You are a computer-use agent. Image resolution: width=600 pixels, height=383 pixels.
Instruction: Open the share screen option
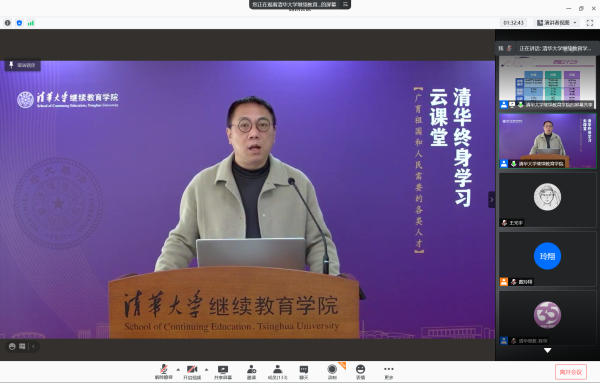coord(223,372)
